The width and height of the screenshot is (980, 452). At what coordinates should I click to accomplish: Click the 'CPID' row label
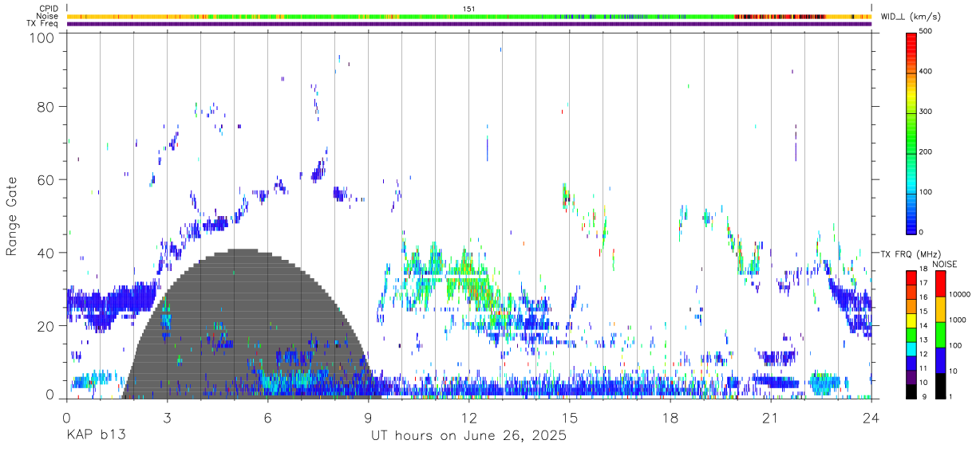point(49,9)
